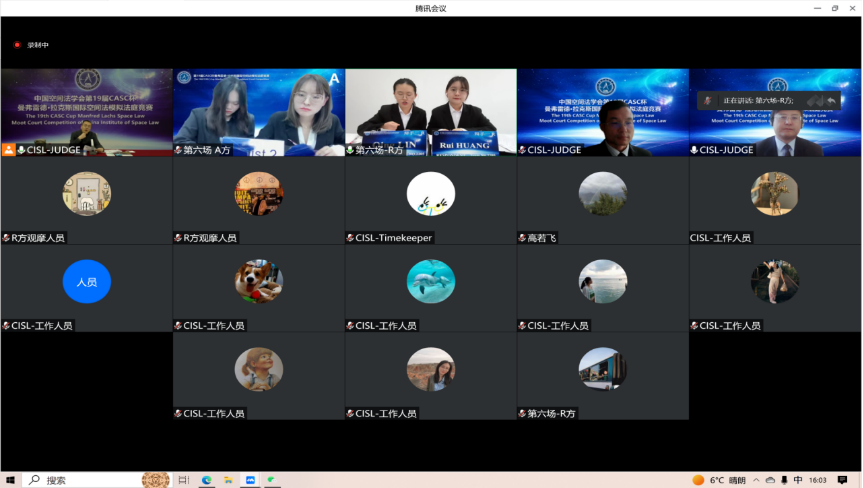Click the restore arrow icon in floating speaker bar
This screenshot has height=488, width=863.
coord(831,101)
